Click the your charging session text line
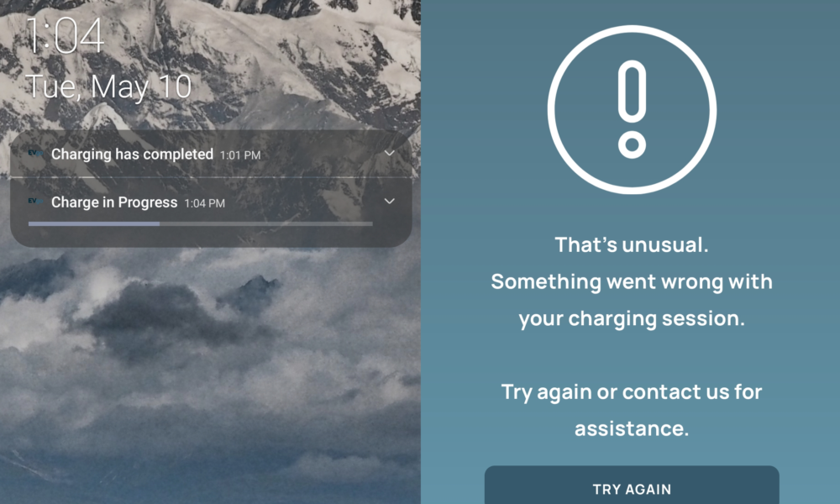The height and width of the screenshot is (504, 840). [632, 318]
